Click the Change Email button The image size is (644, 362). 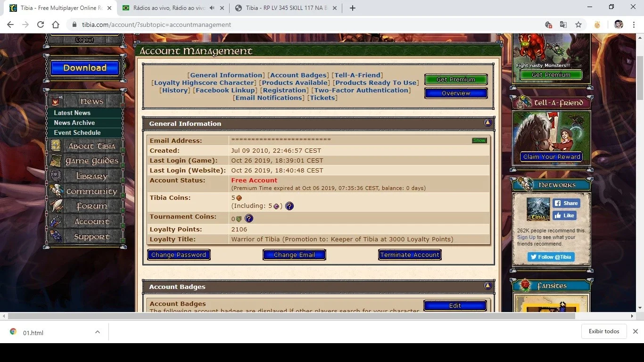294,255
